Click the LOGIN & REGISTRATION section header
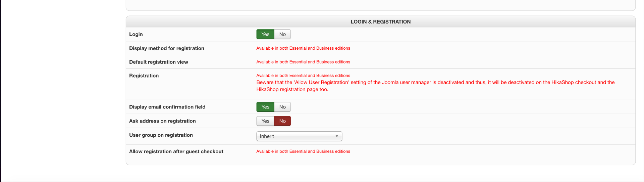The height and width of the screenshot is (182, 644). [380, 22]
